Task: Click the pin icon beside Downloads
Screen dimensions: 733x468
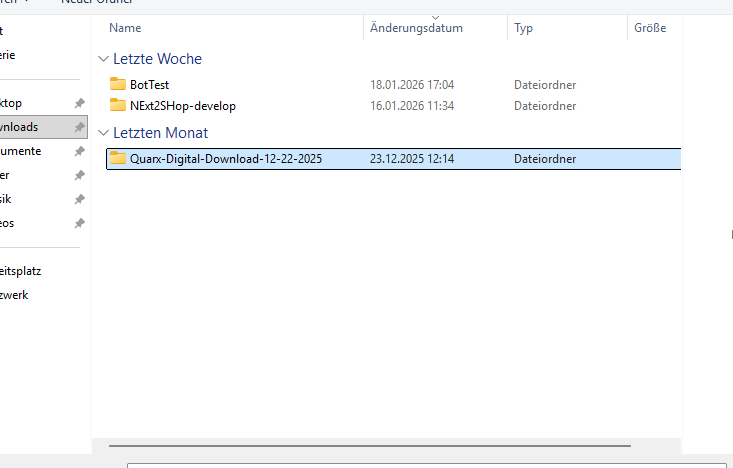Action: pyautogui.click(x=79, y=128)
